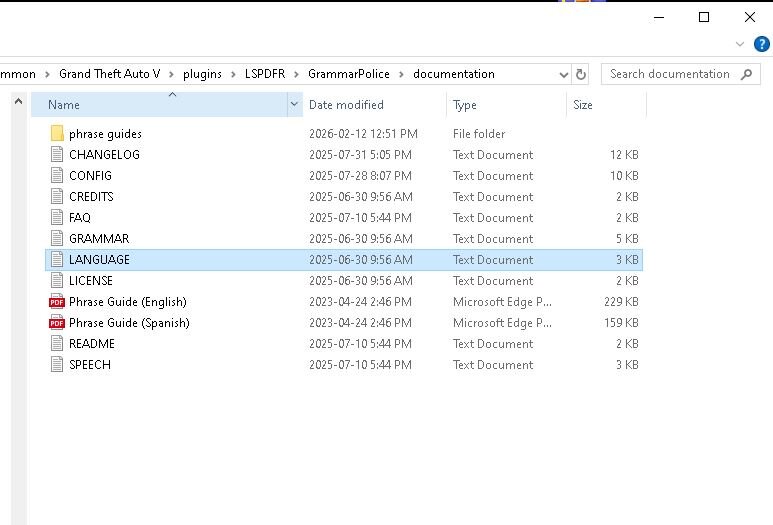
Task: Sort files by Date modified column
Action: coord(346,105)
